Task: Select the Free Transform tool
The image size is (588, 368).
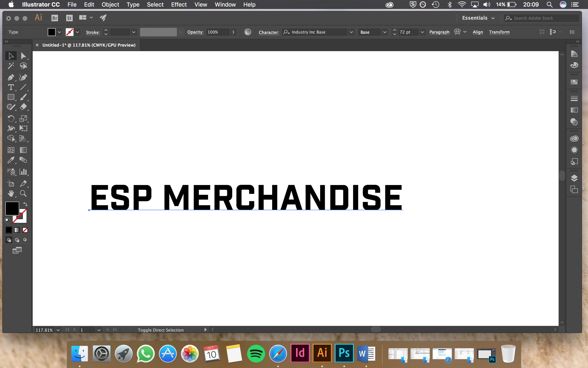Action: (23, 128)
